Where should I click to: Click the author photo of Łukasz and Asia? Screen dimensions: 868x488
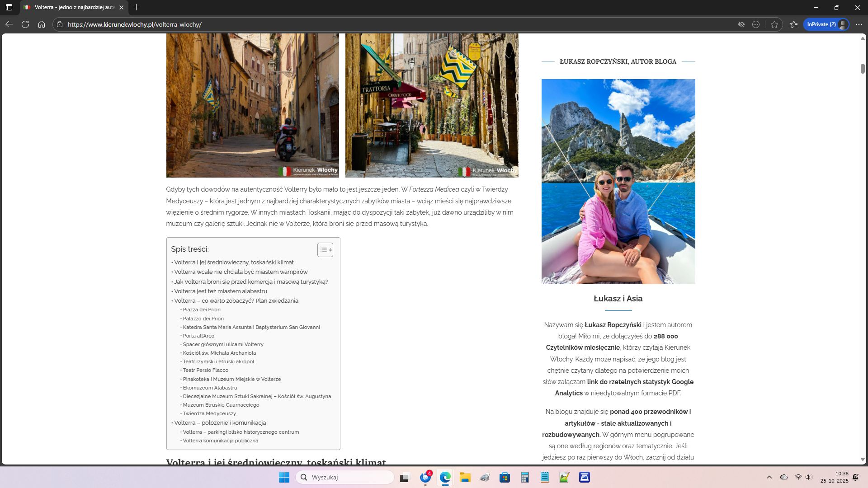(618, 182)
